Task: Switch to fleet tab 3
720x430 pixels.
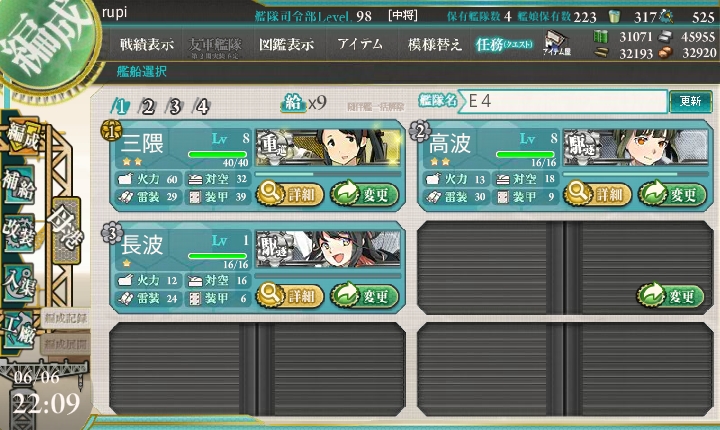Action: point(175,107)
